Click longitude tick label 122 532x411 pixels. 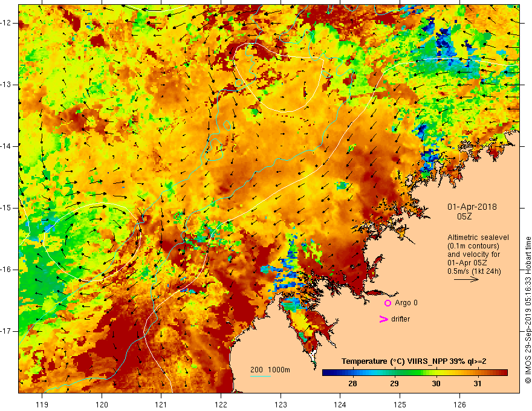pyautogui.click(x=221, y=404)
